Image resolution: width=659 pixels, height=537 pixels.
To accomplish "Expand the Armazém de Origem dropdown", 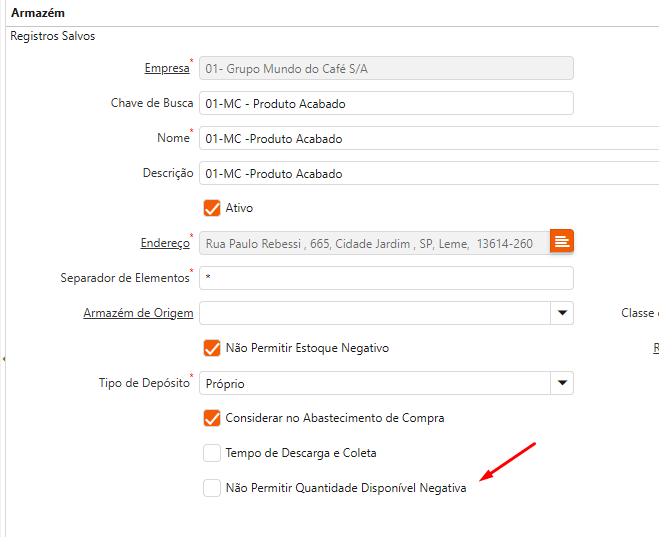I will [562, 313].
